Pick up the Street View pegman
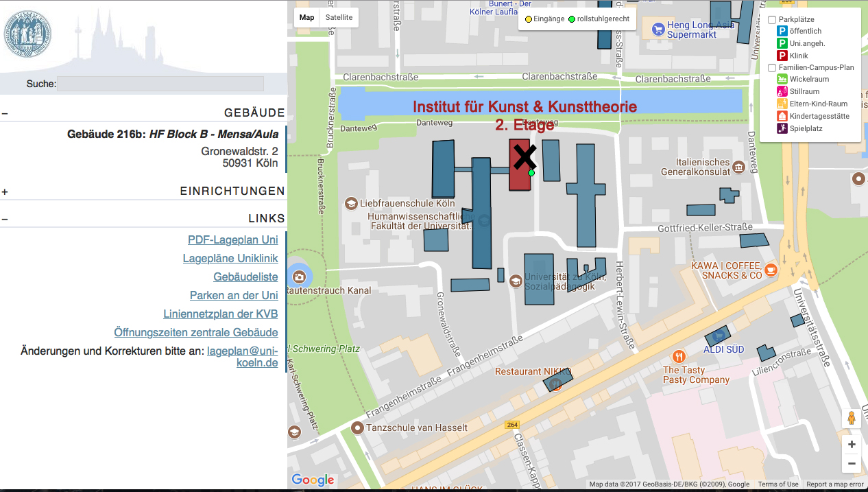868x492 pixels. [852, 418]
